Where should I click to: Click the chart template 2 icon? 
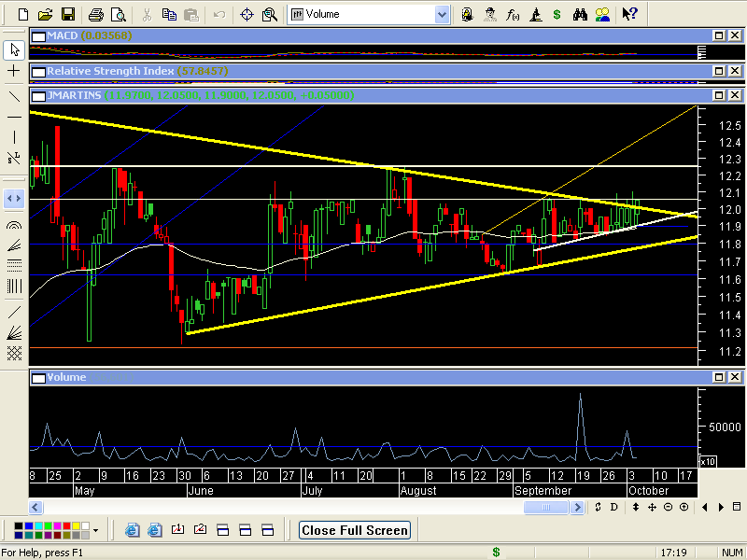point(200,529)
